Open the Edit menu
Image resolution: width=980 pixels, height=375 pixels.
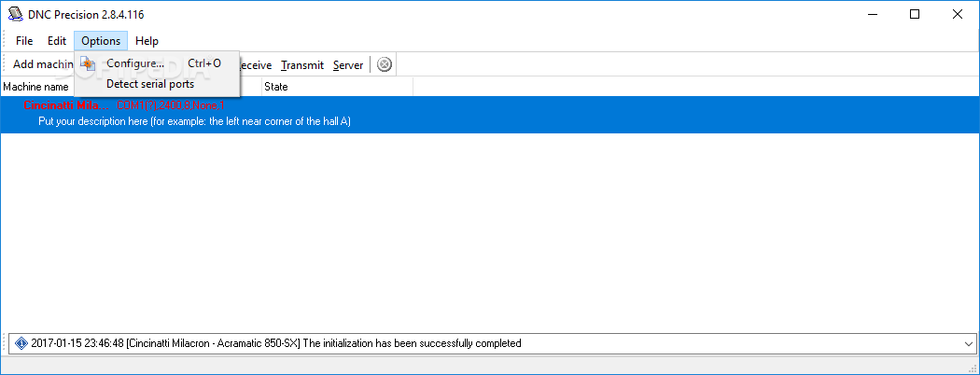[57, 41]
